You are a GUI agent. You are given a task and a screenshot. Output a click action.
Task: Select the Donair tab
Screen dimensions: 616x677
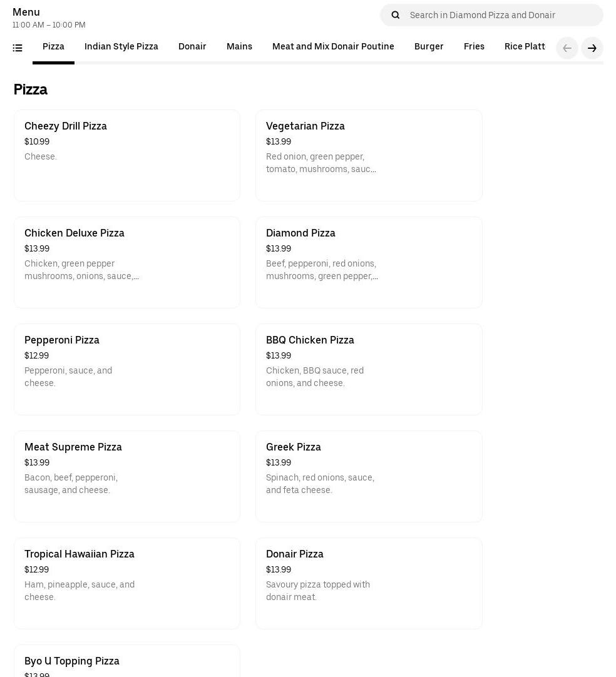coord(192,47)
